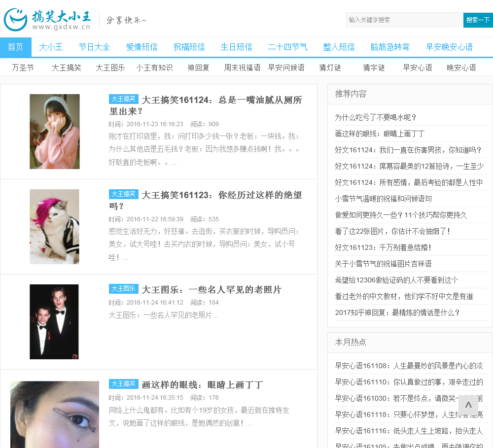Click the back-to-top arrow button
Viewport: 493px width, 448px height.
468,405
